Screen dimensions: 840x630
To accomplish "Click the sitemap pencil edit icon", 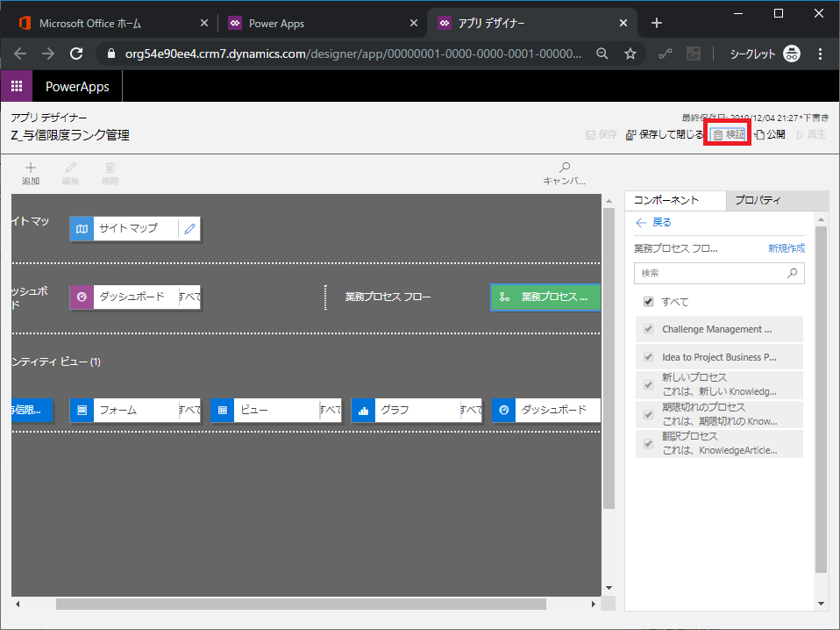I will [189, 228].
